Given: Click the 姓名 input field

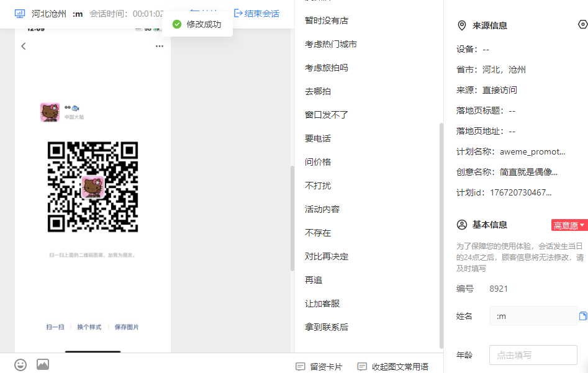Looking at the screenshot, I should coord(533,316).
